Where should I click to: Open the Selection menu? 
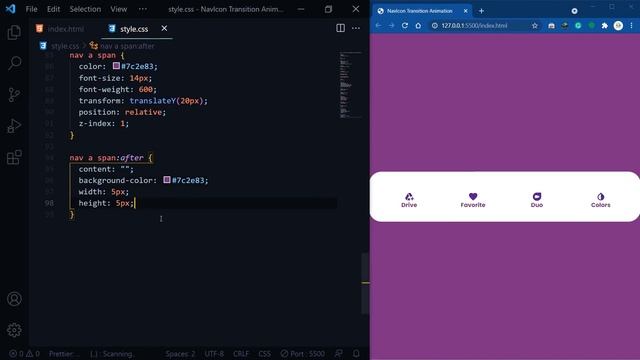85,9
